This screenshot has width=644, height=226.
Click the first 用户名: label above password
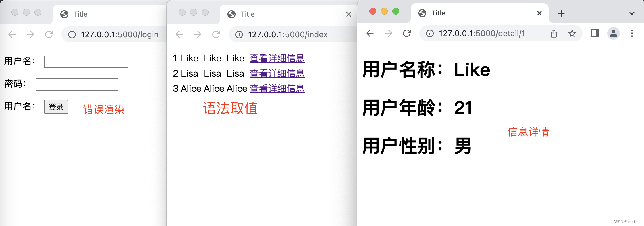(x=20, y=61)
